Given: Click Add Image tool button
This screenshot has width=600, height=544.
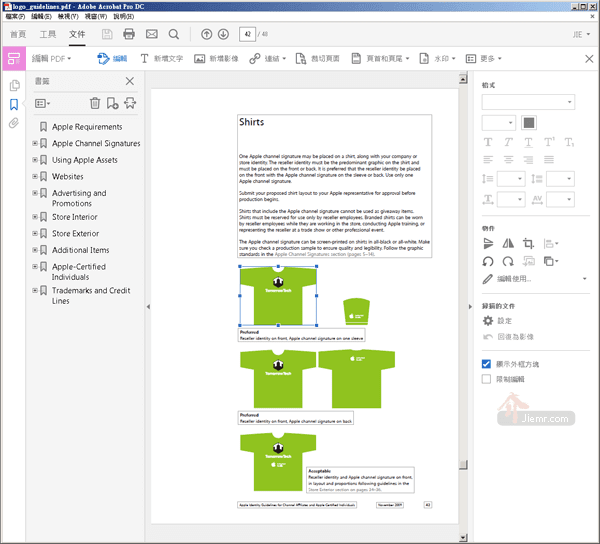Looking at the screenshot, I should [x=216, y=59].
